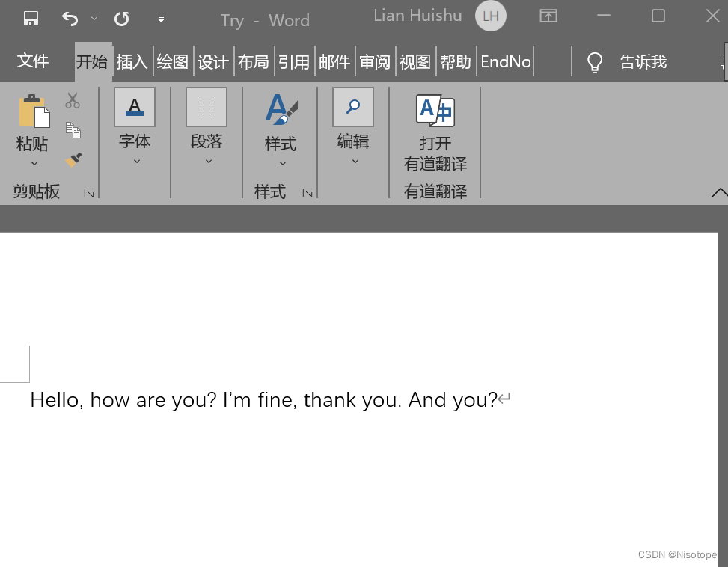Click the 告诉我 search text

pyautogui.click(x=643, y=61)
